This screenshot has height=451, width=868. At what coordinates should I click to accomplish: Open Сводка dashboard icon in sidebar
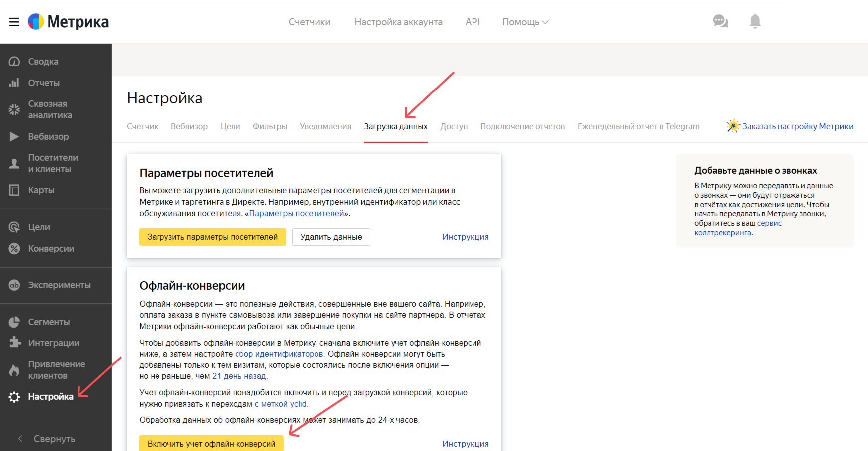[x=14, y=62]
